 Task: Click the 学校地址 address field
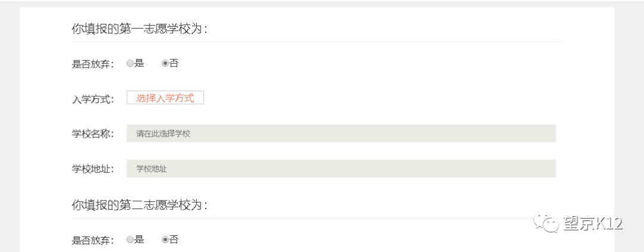click(x=341, y=168)
